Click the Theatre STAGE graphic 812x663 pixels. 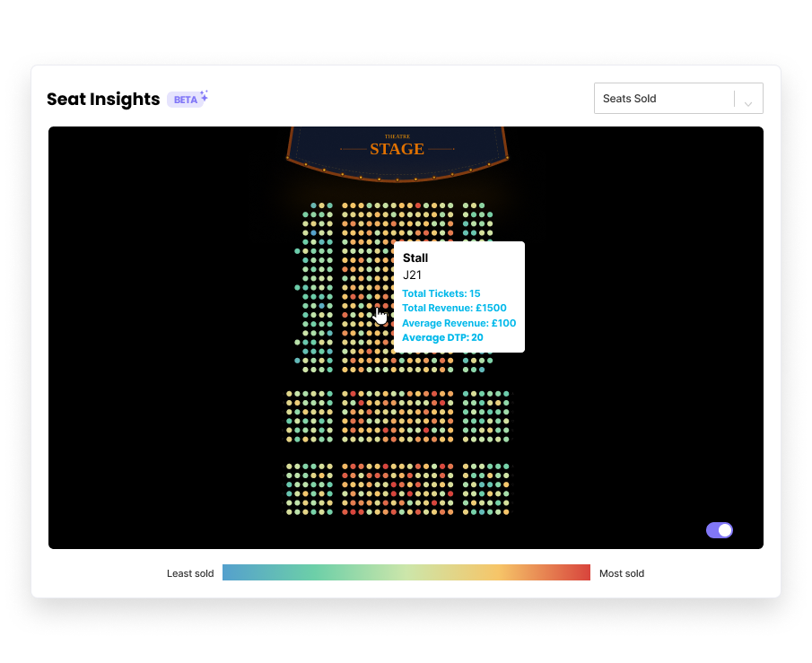pos(397,153)
